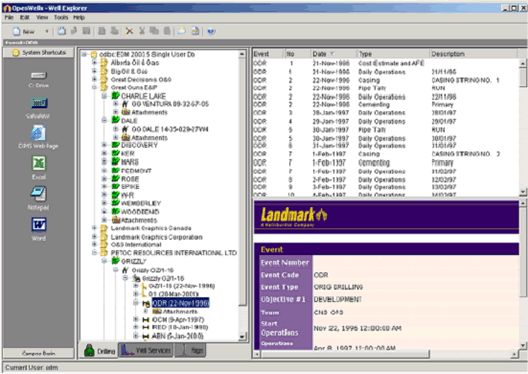Click the preview pane horizontal scrollbar
The image size is (528, 374).
(346, 354)
